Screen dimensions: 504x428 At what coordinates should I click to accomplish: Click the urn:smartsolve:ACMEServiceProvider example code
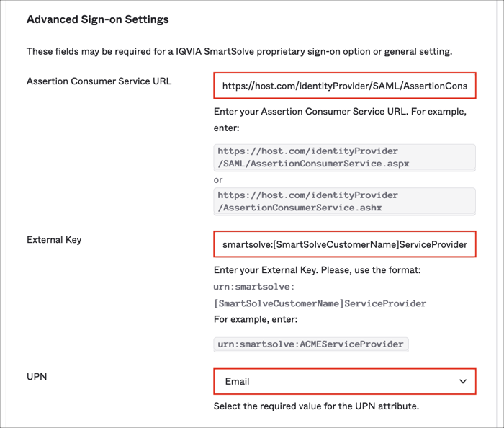point(311,344)
